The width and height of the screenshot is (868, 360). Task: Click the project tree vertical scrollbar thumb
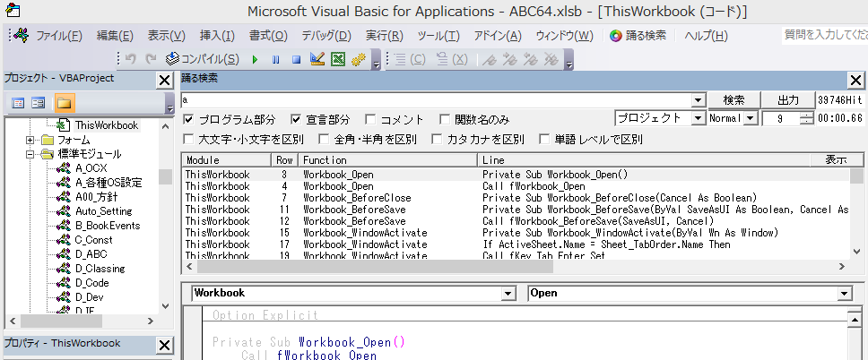[x=165, y=177]
